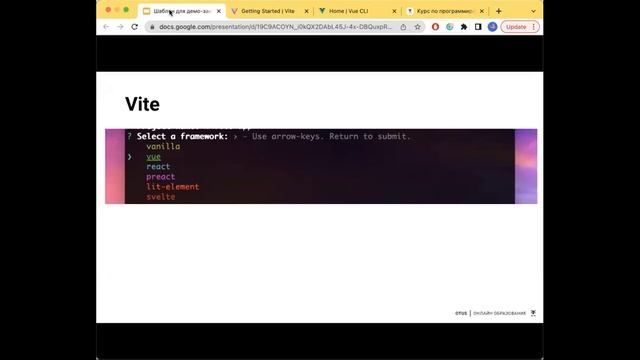Click the 'react' option in the terminal
The image size is (640, 360).
[158, 167]
